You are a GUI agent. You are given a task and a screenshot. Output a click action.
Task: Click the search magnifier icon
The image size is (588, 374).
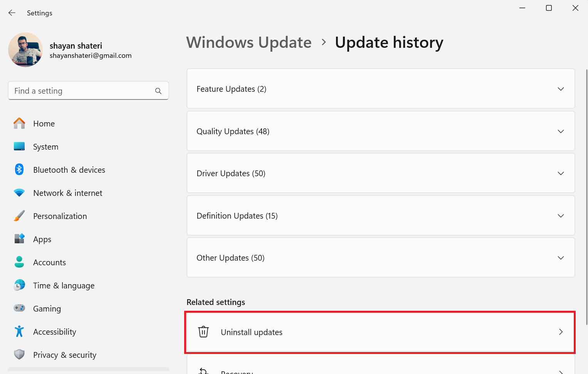point(158,91)
